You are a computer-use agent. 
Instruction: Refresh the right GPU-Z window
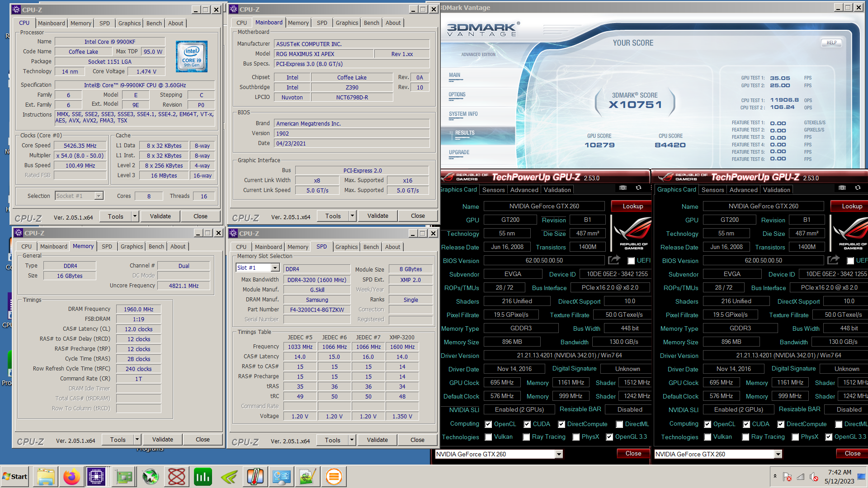coord(858,188)
